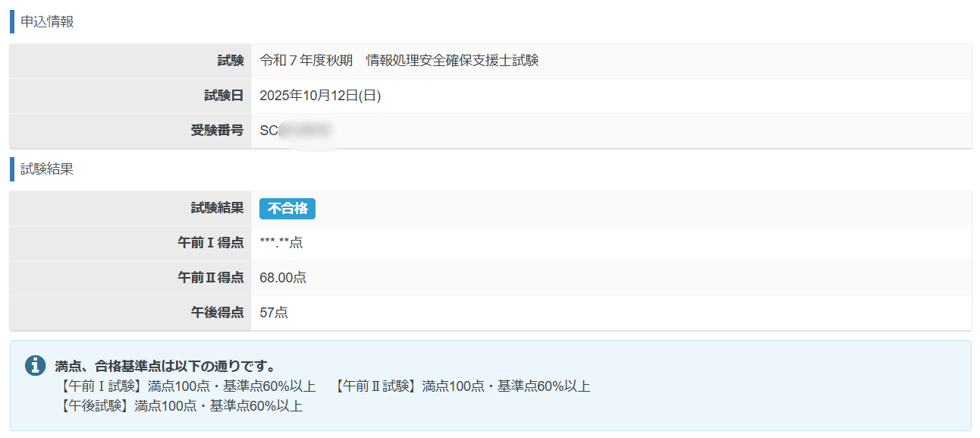Viewport: 980px width, 438px height.
Task: Click the 受験番号 row label
Action: [217, 131]
